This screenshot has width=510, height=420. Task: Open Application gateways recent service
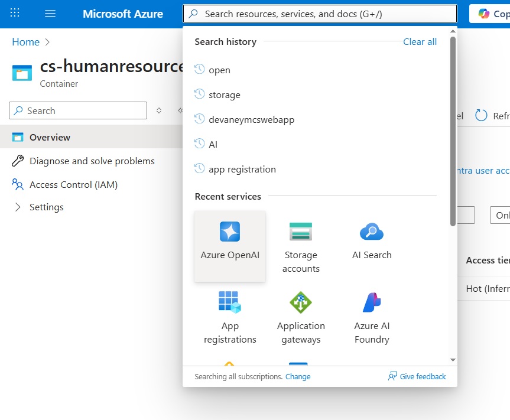click(x=301, y=318)
